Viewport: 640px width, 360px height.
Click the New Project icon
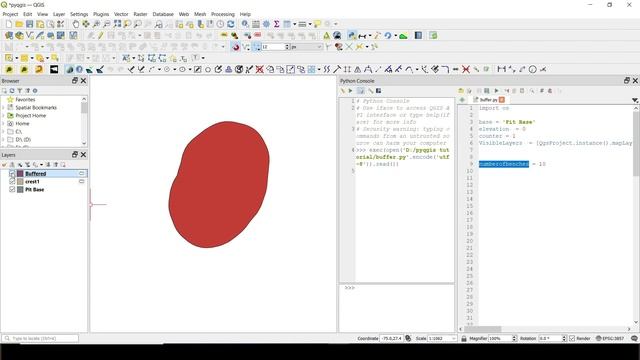pyautogui.click(x=9, y=24)
